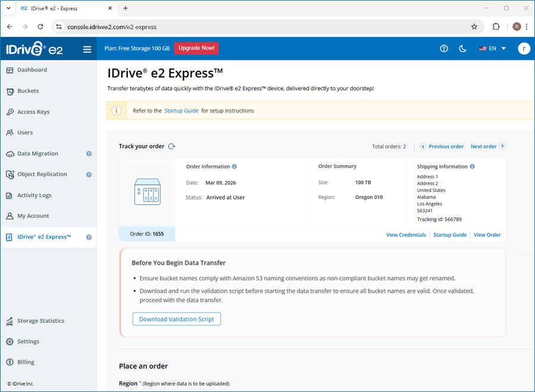Open Chrome three-dot menu
Image resolution: width=535 pixels, height=392 pixels.
(527, 27)
